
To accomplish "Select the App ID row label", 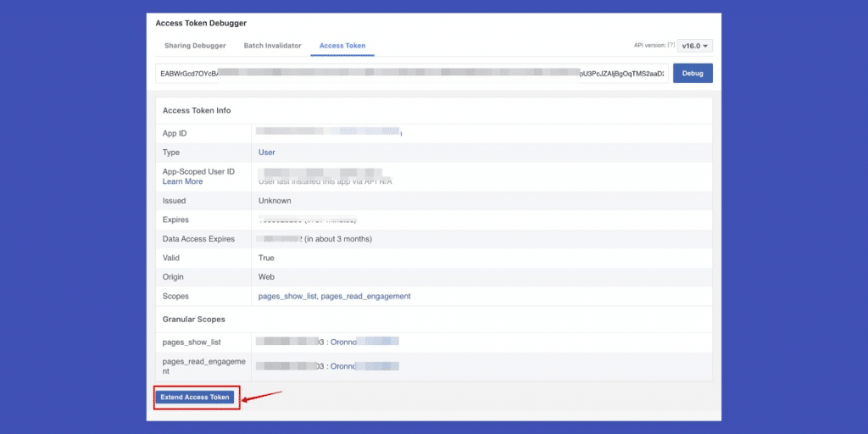I will 175,133.
